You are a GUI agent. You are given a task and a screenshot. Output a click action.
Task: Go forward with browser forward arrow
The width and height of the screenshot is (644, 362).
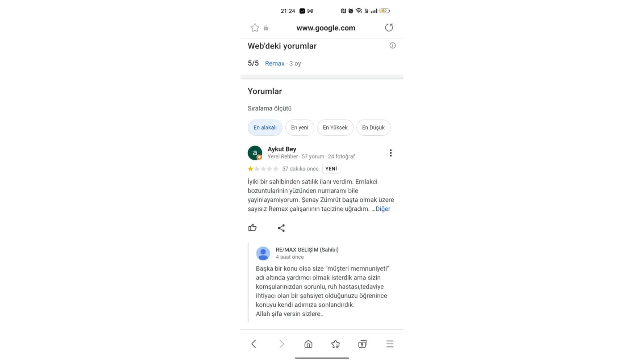pos(281,344)
